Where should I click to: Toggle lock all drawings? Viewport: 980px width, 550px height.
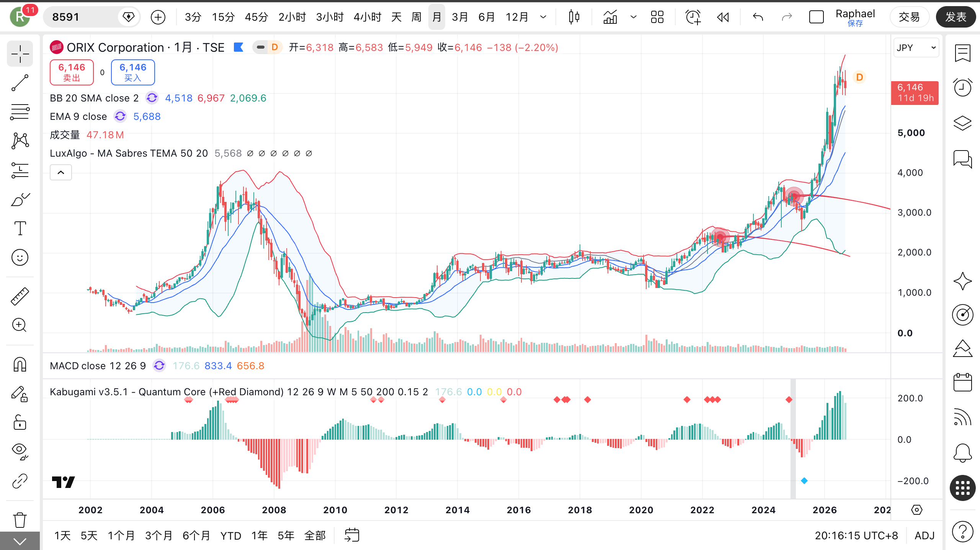click(20, 423)
